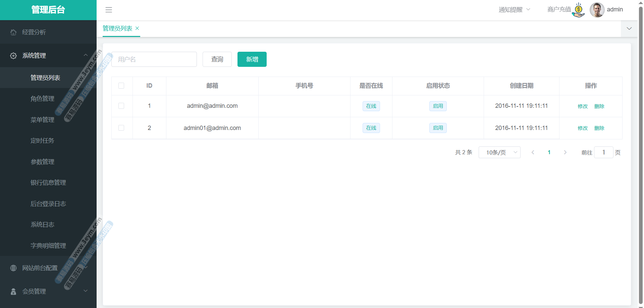This screenshot has height=308, width=644.
Task: Click the globe icon beside 网站前台配置
Action: pos(13,268)
